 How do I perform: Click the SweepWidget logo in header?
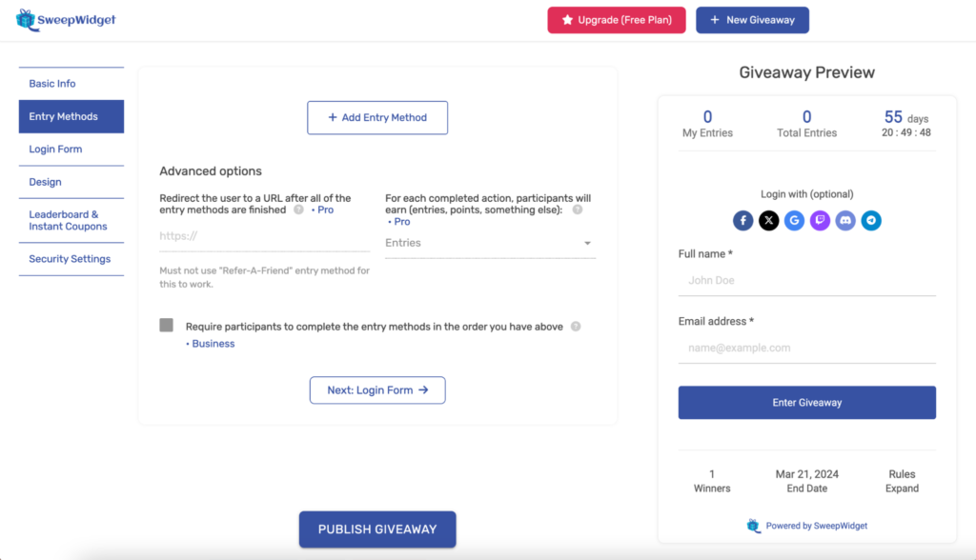66,20
